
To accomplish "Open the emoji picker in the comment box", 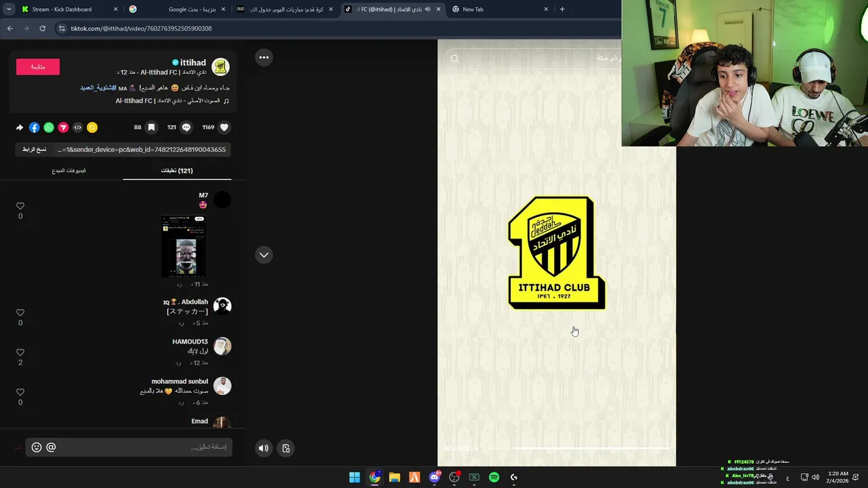I will [37, 447].
